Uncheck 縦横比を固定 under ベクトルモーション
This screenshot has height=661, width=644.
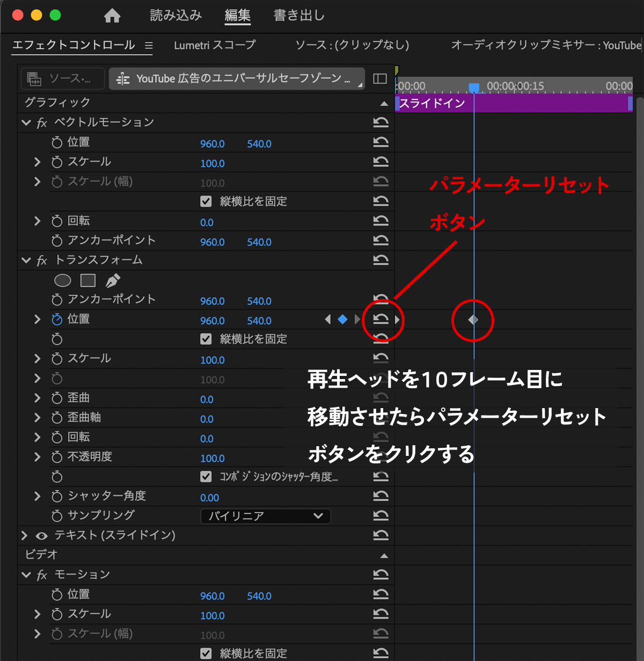[x=206, y=201]
